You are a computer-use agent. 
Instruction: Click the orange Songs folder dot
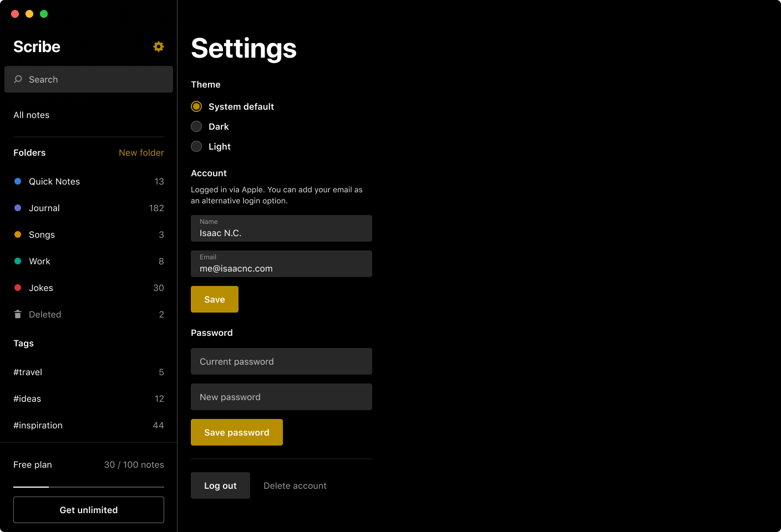click(x=18, y=234)
